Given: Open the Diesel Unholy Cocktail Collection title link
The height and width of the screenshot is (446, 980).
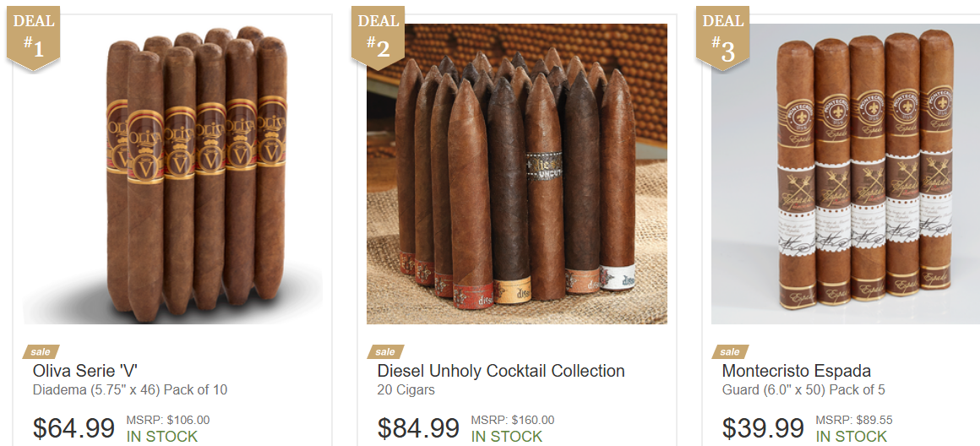Looking at the screenshot, I should click(501, 371).
